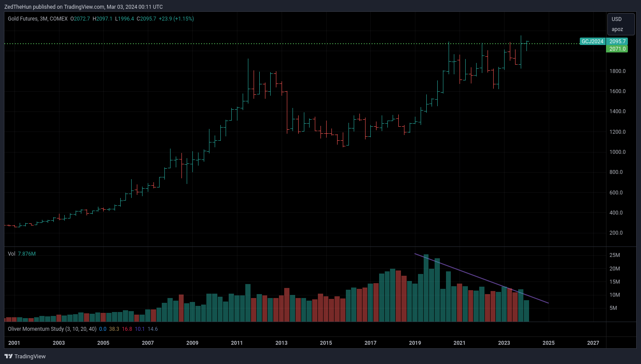Click the 2001 time axis label
Screen dimensions: 641x364
click(14, 343)
